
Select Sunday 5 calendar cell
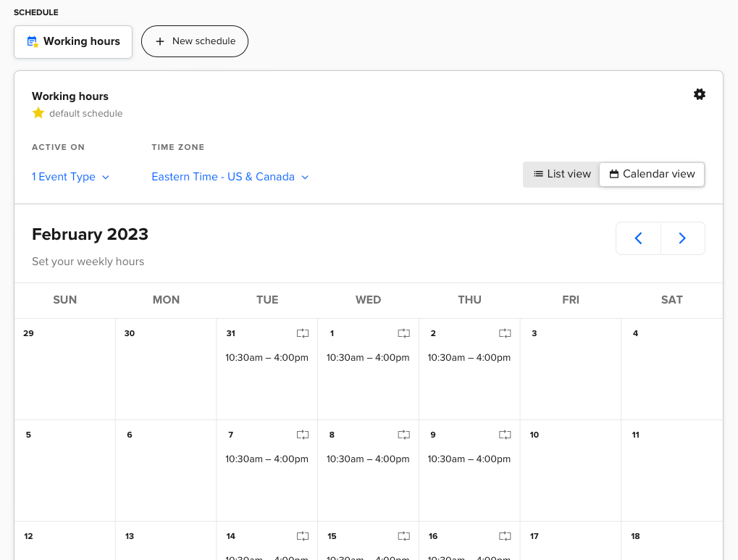65,470
